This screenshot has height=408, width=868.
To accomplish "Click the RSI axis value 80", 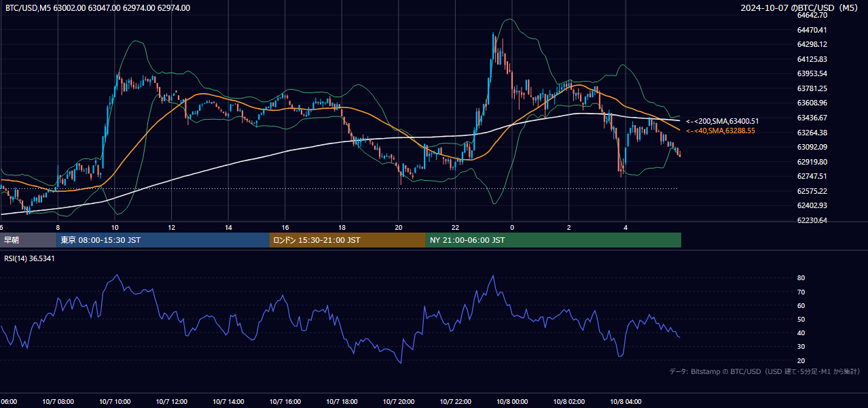I will point(801,278).
